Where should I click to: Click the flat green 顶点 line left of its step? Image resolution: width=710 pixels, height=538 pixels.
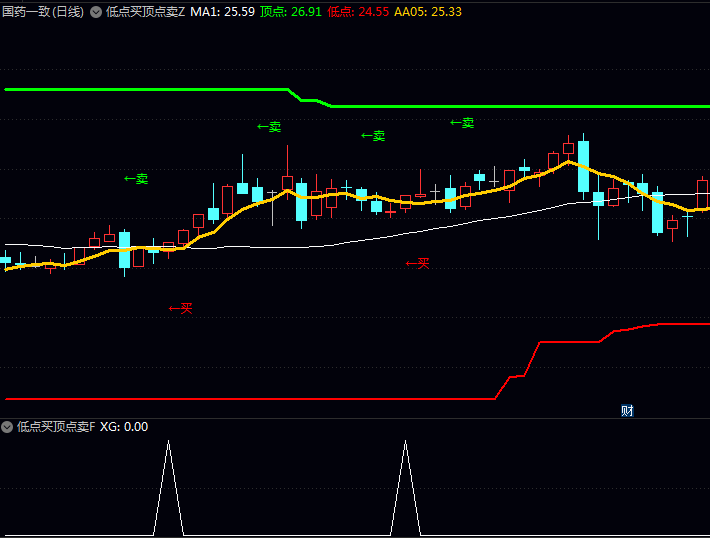(150, 90)
